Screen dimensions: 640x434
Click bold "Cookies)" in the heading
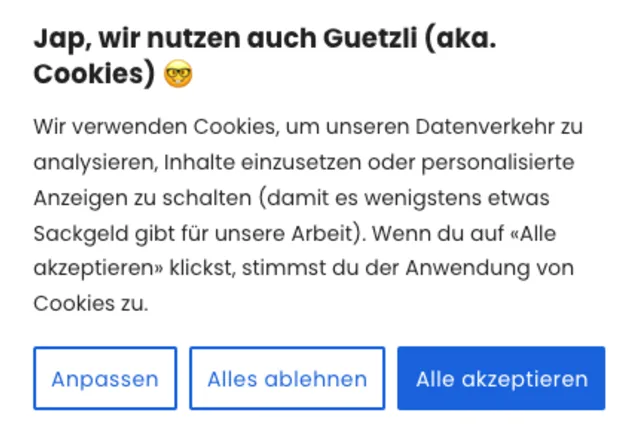[94, 75]
